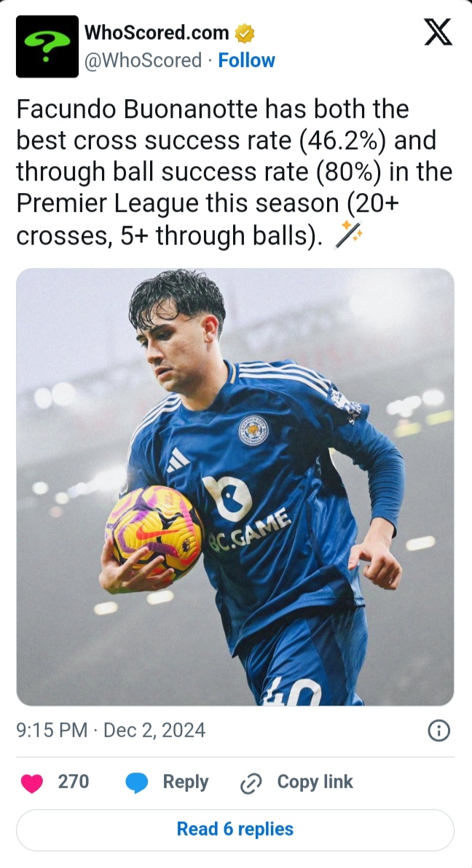Viewport: 472px width, 868px height.
Task: Click the tweet text about cross success rate
Action: [x=235, y=172]
